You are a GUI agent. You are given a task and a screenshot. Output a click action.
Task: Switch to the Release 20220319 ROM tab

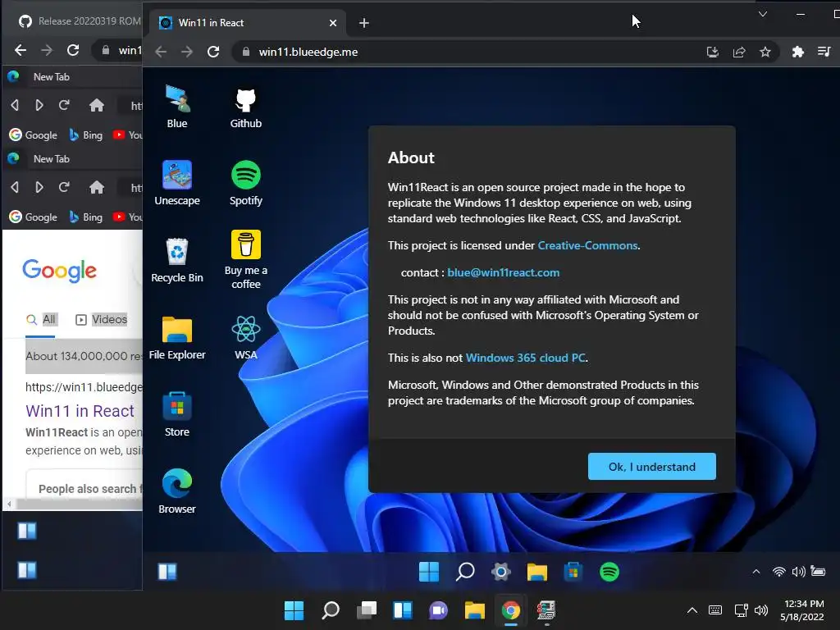pyautogui.click(x=80, y=21)
